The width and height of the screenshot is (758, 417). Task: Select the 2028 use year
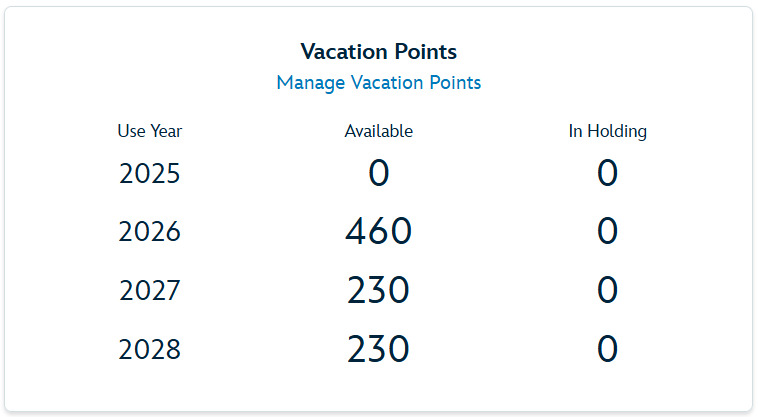(150, 349)
